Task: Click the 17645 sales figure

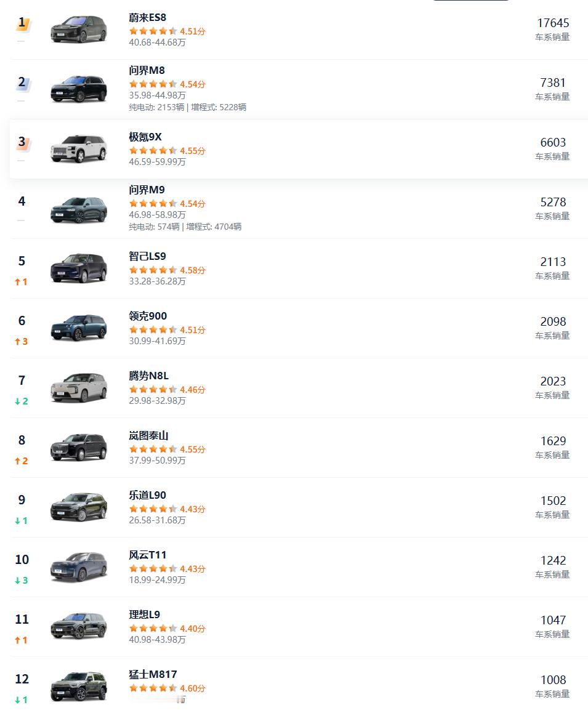Action: [552, 23]
